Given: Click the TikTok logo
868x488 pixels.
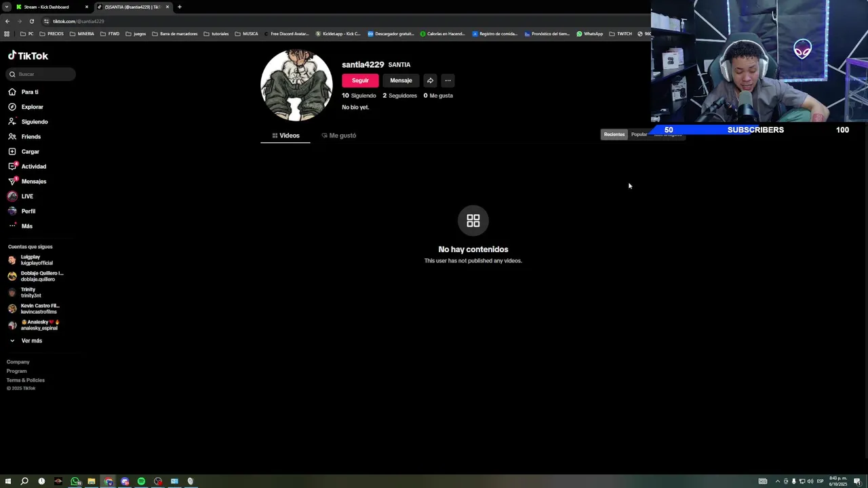Looking at the screenshot, I should pyautogui.click(x=28, y=56).
